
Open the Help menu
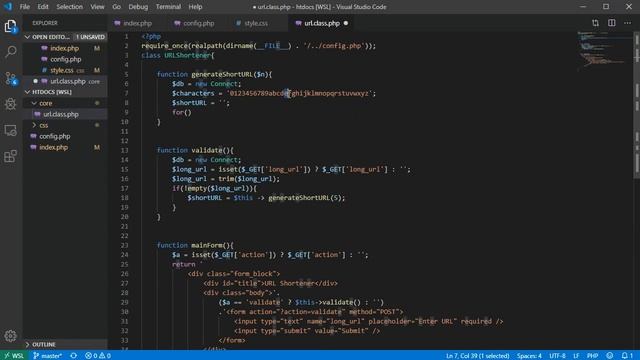pyautogui.click(x=195, y=7)
